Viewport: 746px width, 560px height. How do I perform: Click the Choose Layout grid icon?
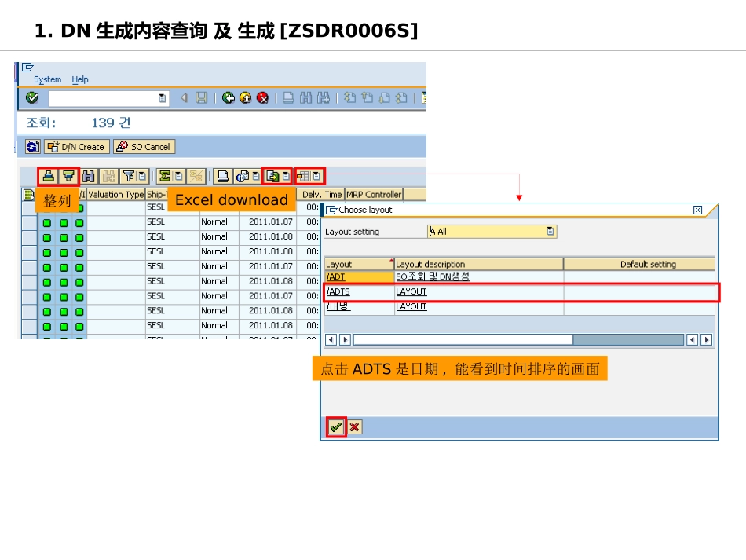point(304,177)
